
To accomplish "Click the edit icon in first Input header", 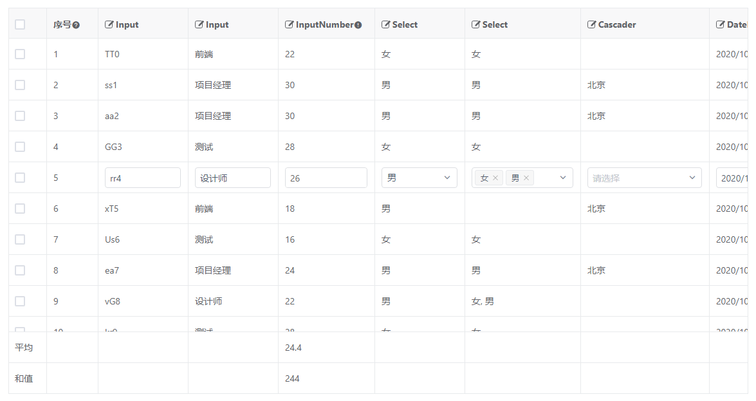I will 109,24.
